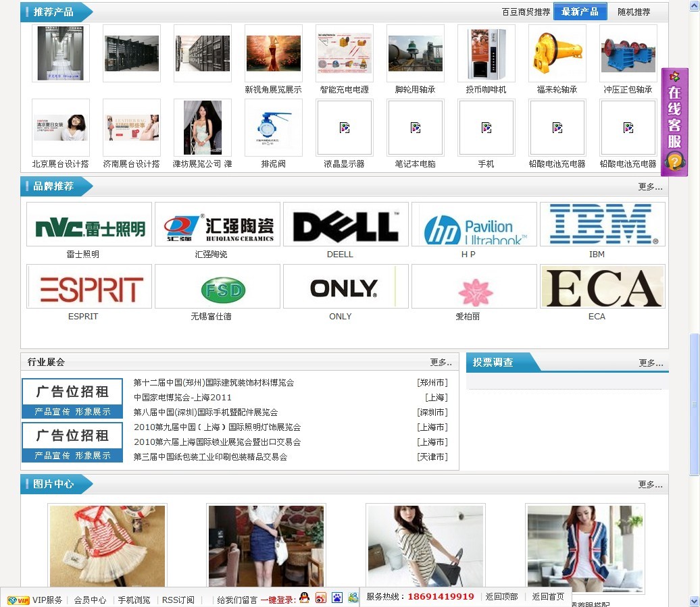This screenshot has height=607, width=700.
Task: Click 更多 in the 品牌推荐 header
Action: [x=650, y=187]
